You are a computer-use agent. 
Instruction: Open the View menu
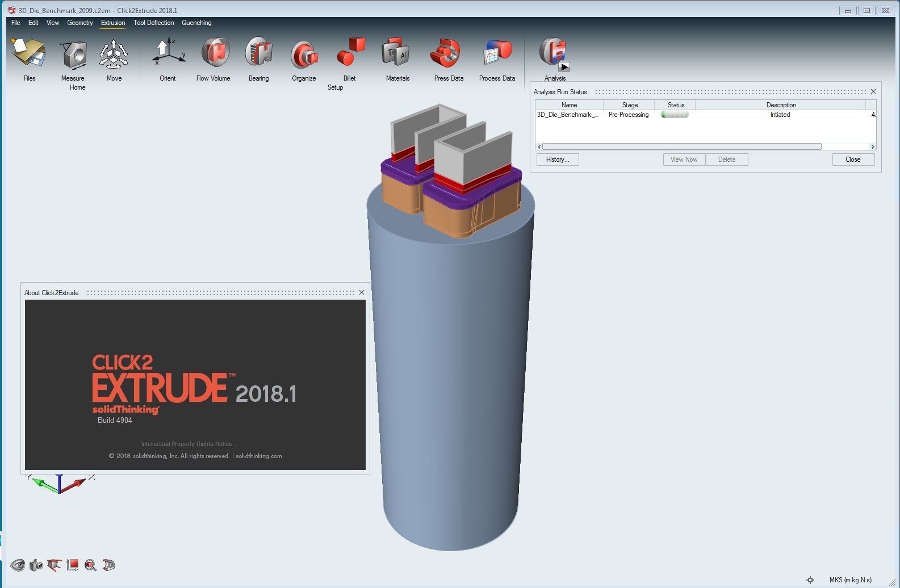53,23
